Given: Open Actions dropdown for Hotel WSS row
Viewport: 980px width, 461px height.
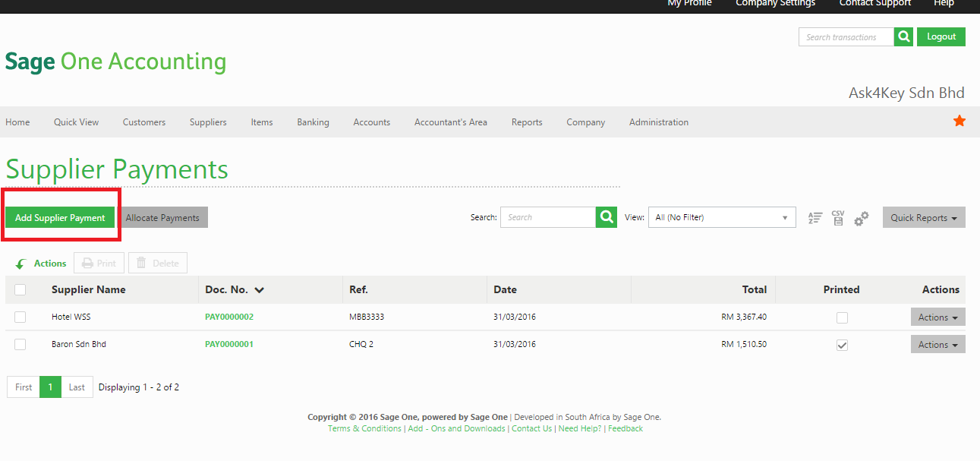Looking at the screenshot, I should coord(938,317).
